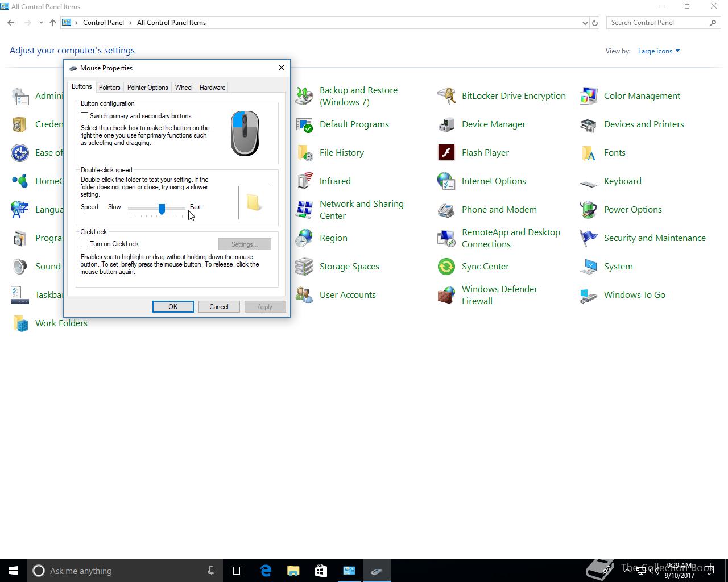Image resolution: width=728 pixels, height=582 pixels.
Task: Open the Default Programs icon
Action: click(304, 124)
